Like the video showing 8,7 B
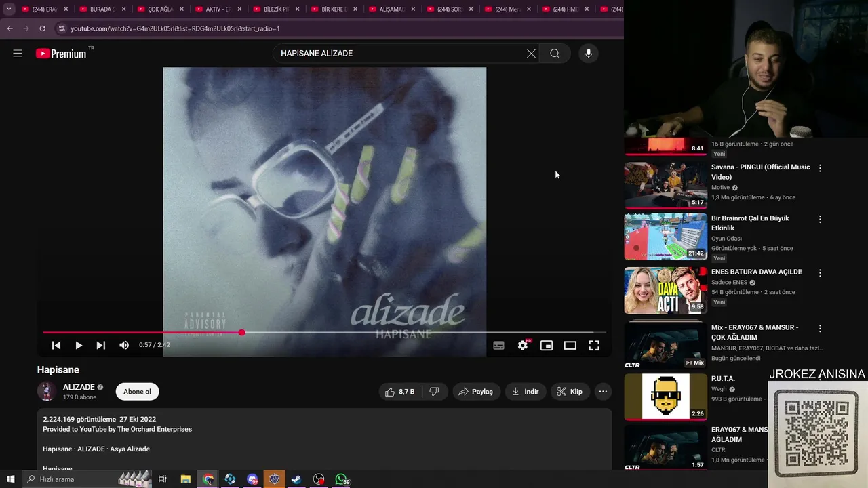 pyautogui.click(x=400, y=392)
